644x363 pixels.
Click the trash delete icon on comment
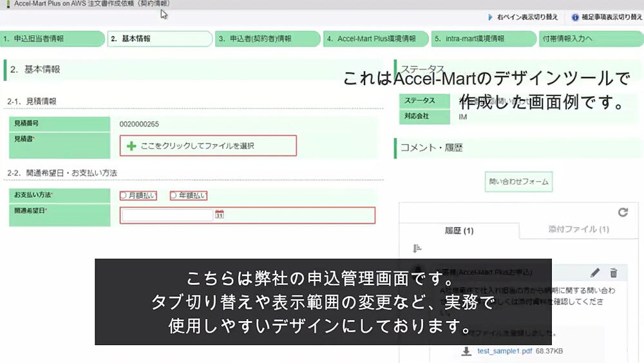614,273
